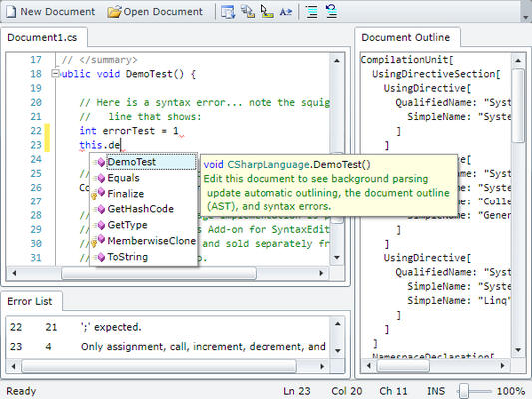The height and width of the screenshot is (399, 532).
Task: Click the "this.de" text in the editor
Action: tap(100, 145)
